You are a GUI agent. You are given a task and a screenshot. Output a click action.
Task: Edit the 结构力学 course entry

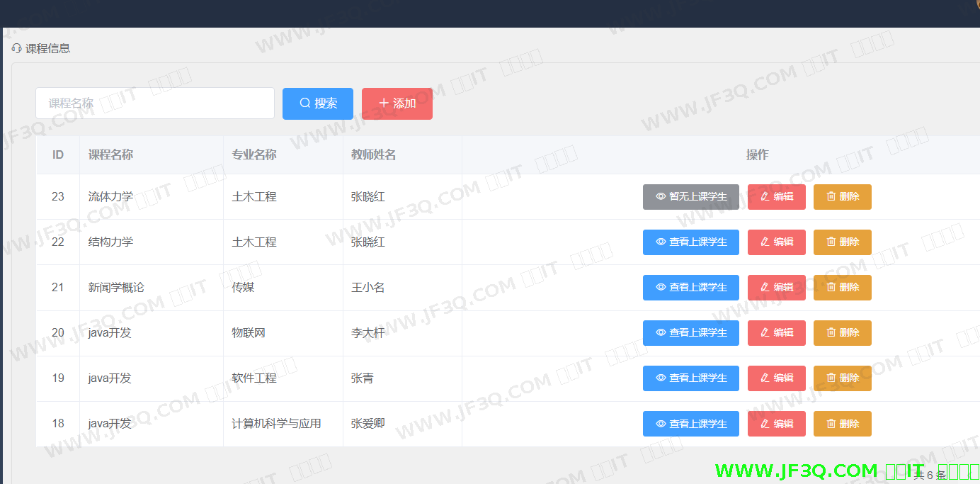point(776,242)
